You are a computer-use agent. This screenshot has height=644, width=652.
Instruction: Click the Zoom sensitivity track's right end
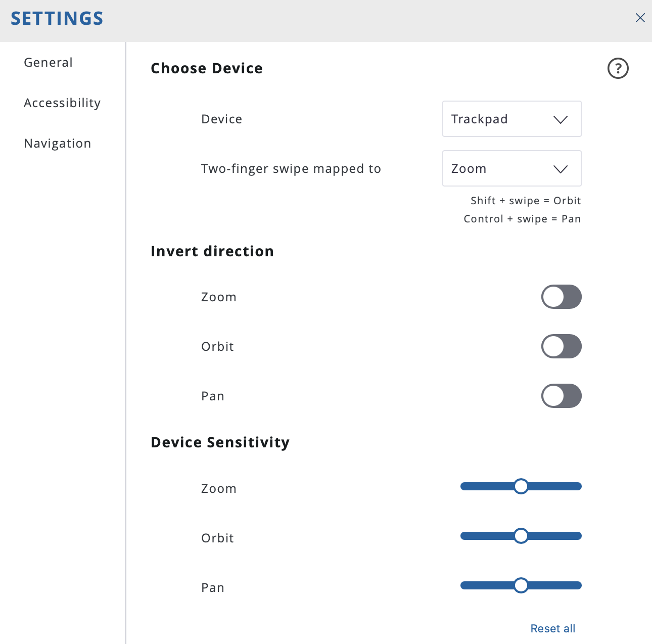pyautogui.click(x=578, y=486)
